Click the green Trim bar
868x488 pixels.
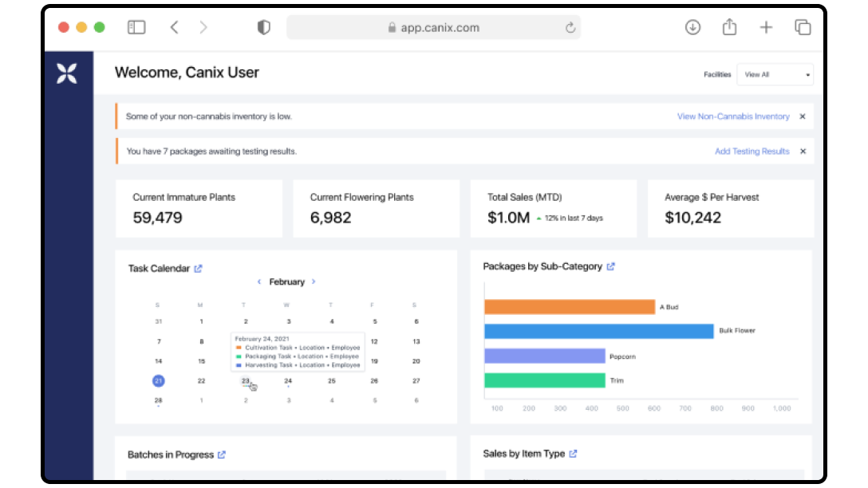[545, 380]
